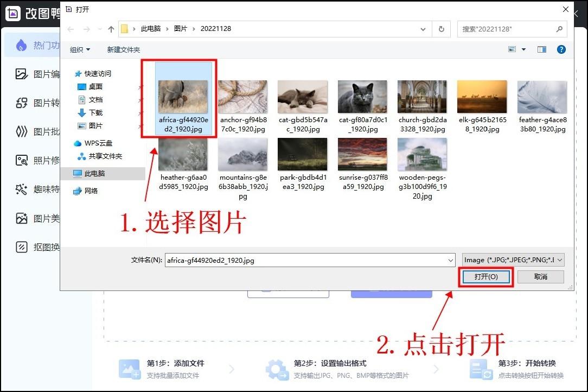Open the 组织 dropdown menu
588x392 pixels.
(79, 49)
